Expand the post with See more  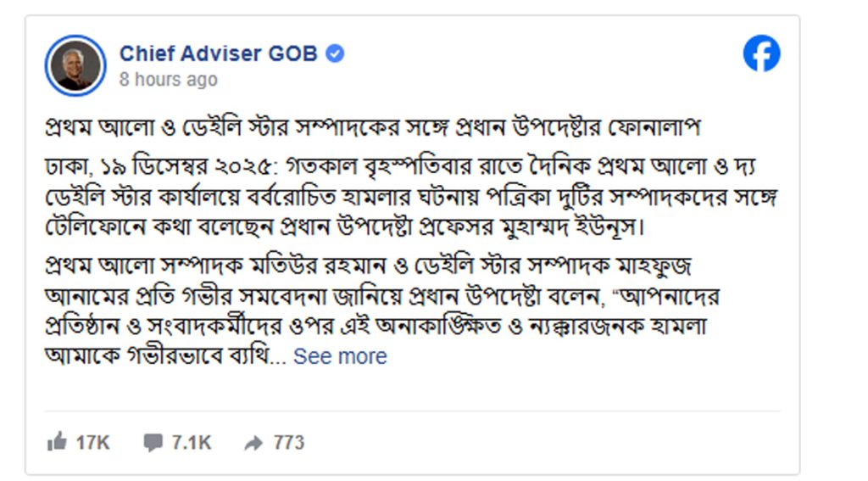coord(340,356)
